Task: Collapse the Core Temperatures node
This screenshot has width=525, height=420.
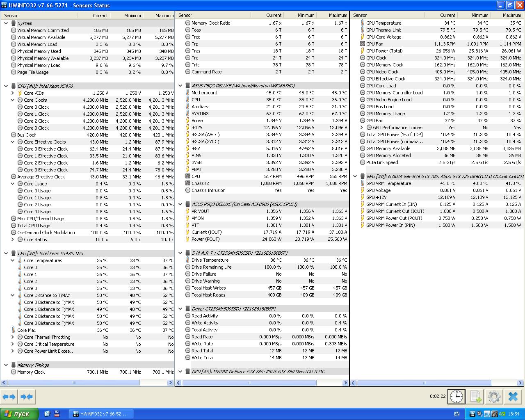Action: click(13, 260)
